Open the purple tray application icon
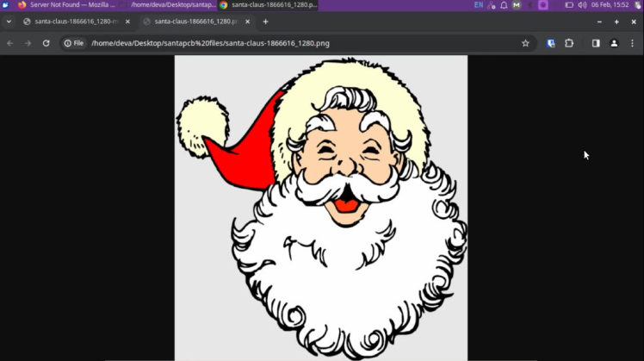 click(543, 5)
